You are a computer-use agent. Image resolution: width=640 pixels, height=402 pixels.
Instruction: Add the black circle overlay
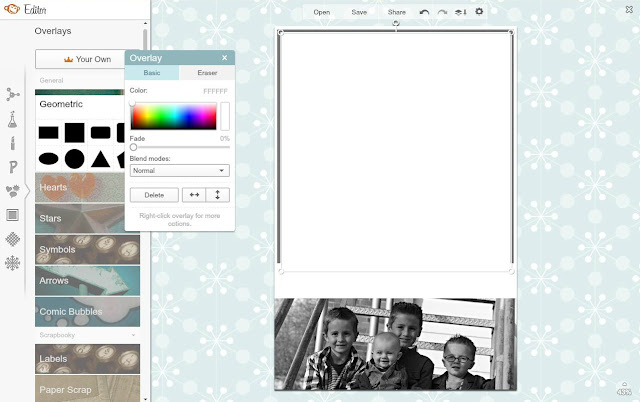click(x=75, y=159)
